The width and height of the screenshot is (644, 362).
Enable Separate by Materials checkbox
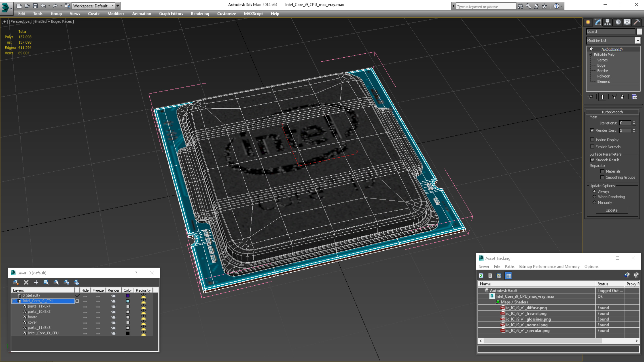602,171
